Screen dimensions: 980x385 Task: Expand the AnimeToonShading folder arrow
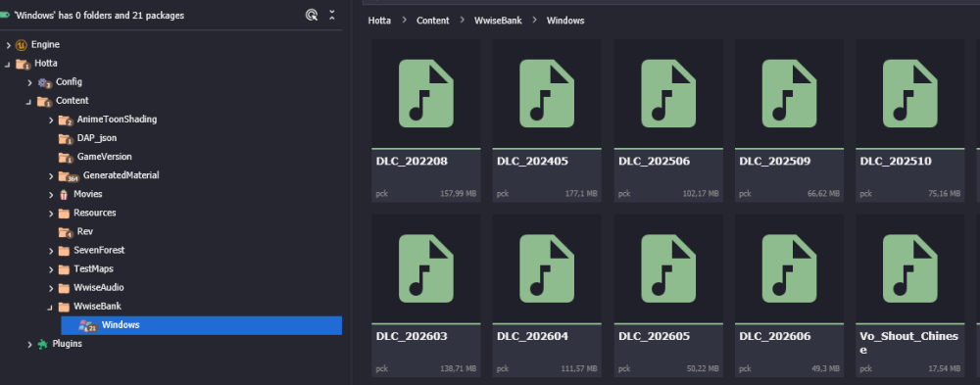click(51, 120)
